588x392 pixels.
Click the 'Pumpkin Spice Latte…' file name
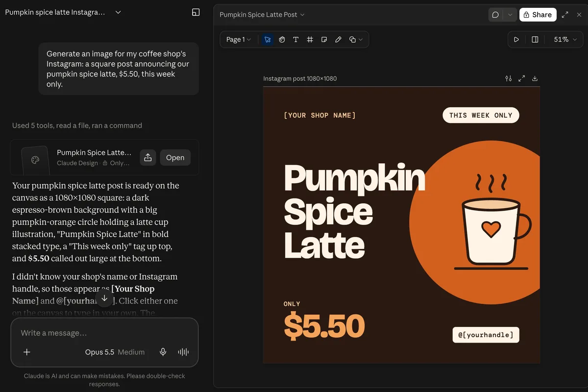pos(94,152)
